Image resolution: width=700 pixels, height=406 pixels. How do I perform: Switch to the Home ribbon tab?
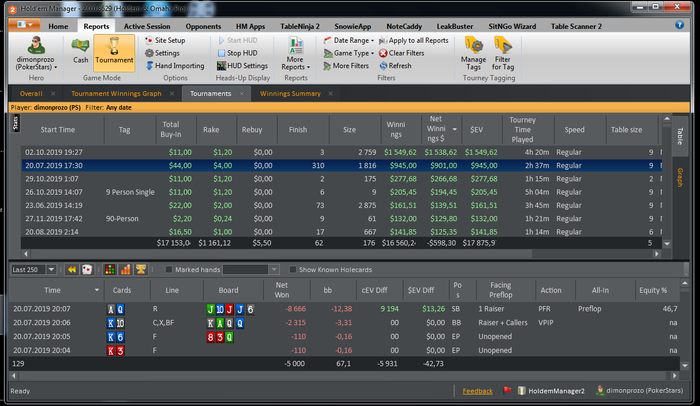click(x=58, y=26)
